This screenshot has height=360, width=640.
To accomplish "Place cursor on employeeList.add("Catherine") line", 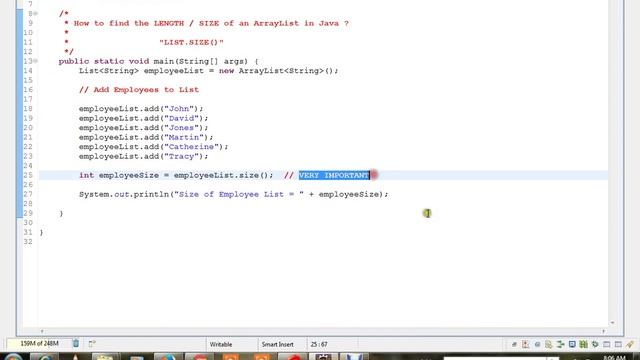I will coord(153,147).
